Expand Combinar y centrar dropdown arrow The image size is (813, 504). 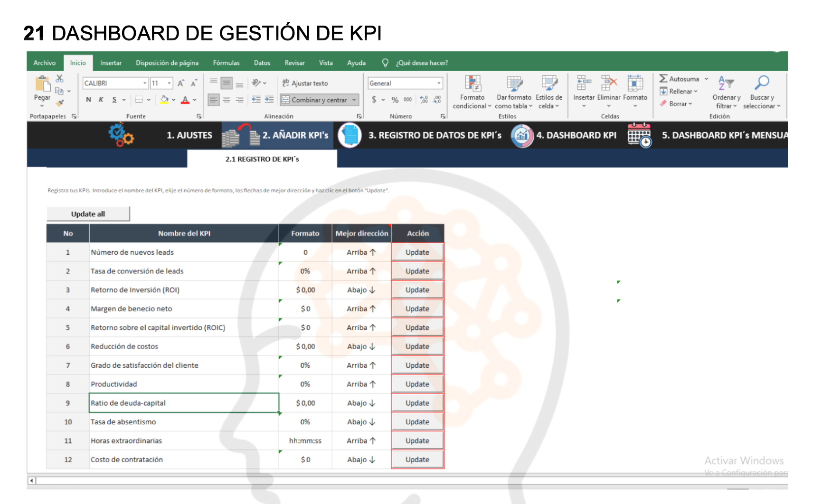tap(354, 100)
